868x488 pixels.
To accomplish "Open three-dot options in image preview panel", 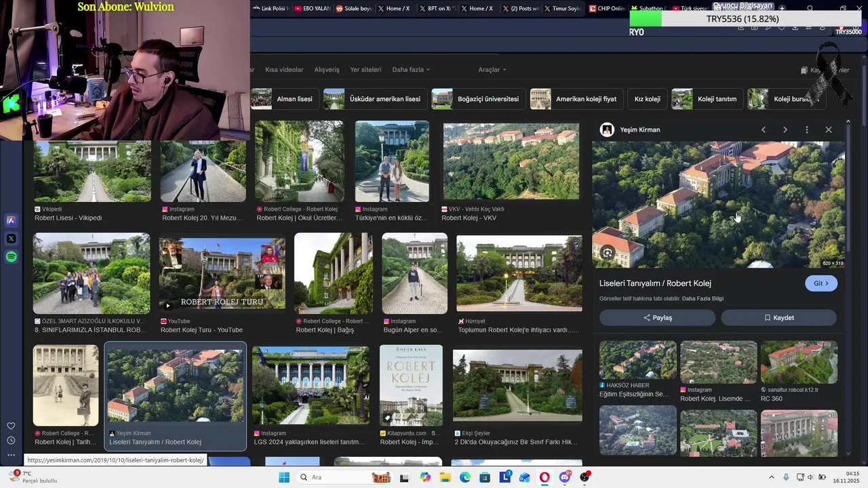I will pos(807,129).
